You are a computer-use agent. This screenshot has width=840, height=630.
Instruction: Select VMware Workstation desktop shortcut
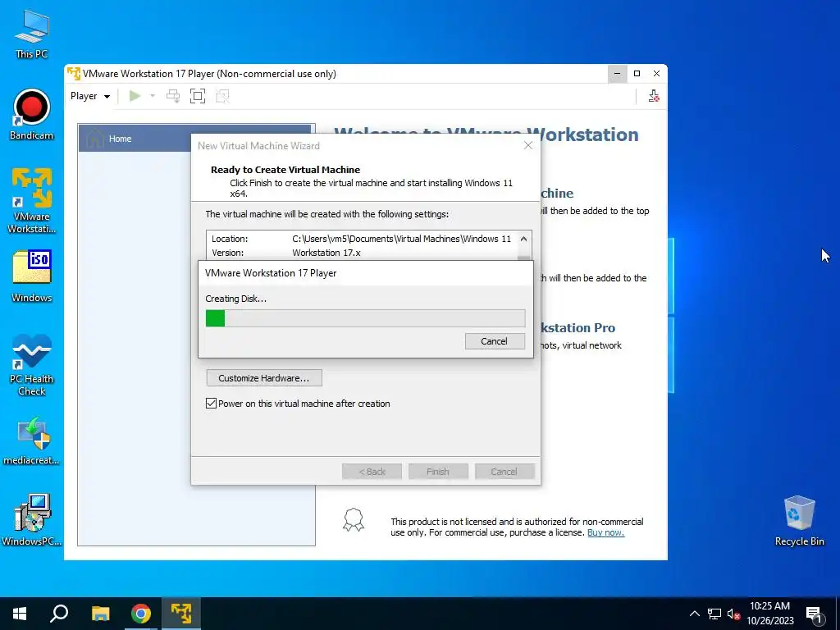click(32, 200)
